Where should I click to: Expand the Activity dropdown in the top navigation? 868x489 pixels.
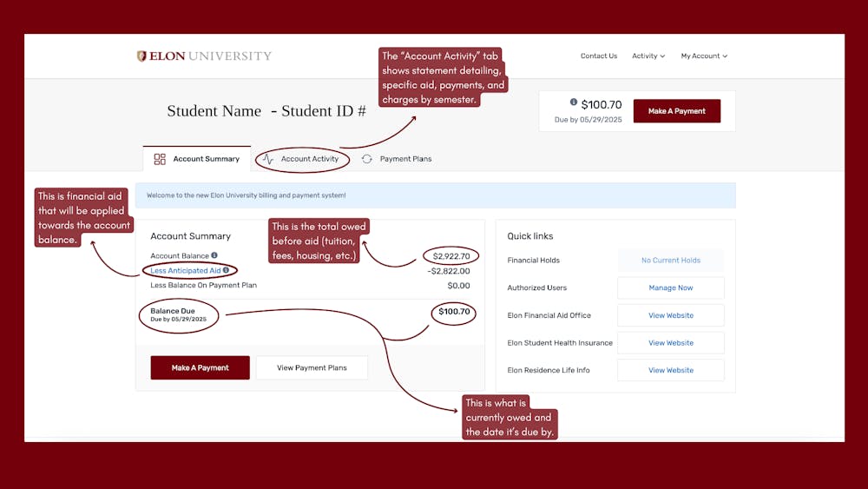(x=648, y=56)
